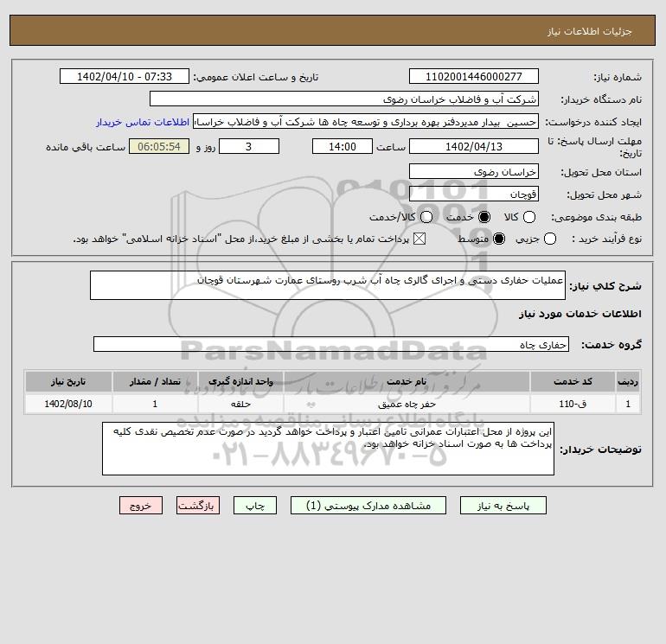Choose the جزیی purchase type radio
Viewport: 666px width, 644px height.
pyautogui.click(x=550, y=239)
